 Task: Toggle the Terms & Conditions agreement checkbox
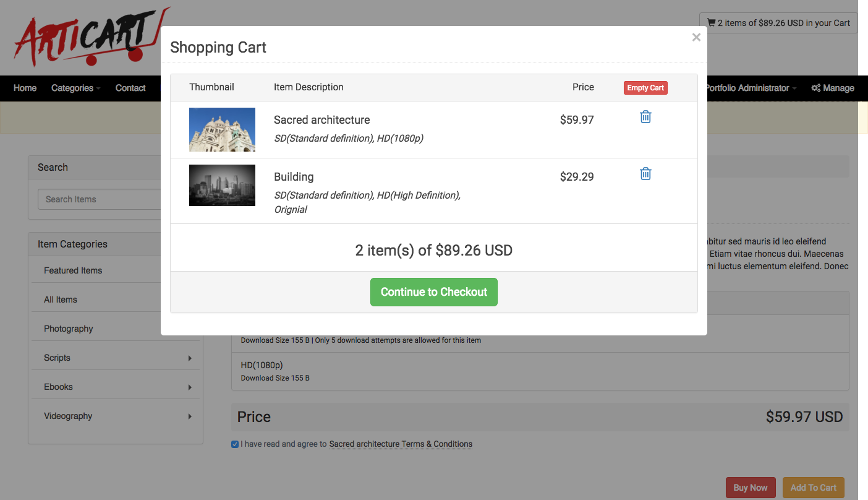click(235, 444)
